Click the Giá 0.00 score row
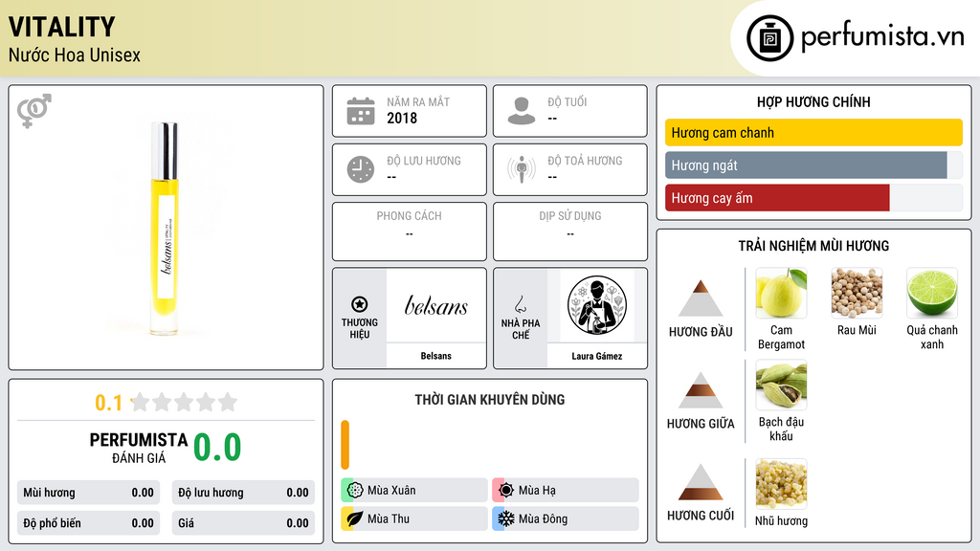 [243, 523]
